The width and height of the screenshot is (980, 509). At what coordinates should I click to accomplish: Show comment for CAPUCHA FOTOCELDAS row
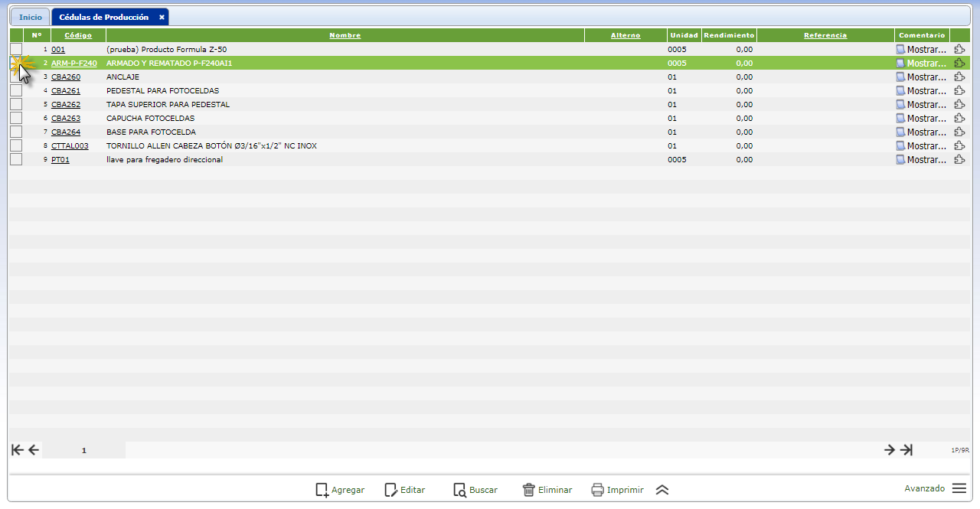921,118
